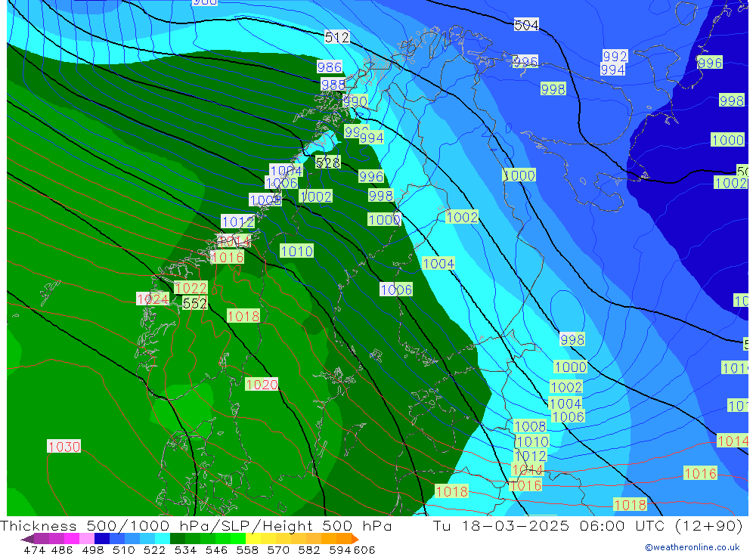Screen dimensions: 756x554
Task: Open the weatheronline.co.uk copyright link
Action: click(x=692, y=547)
